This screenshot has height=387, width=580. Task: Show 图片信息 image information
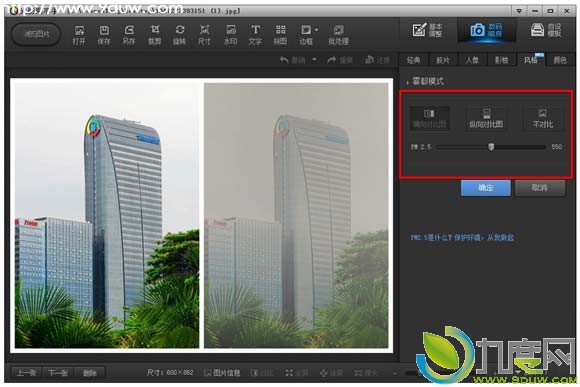tap(222, 373)
